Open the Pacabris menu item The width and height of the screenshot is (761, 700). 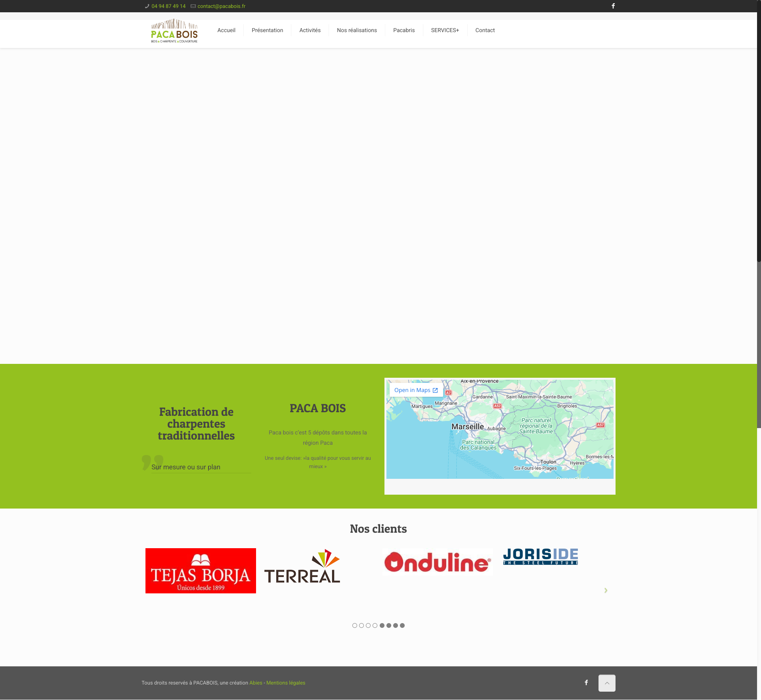coord(404,30)
